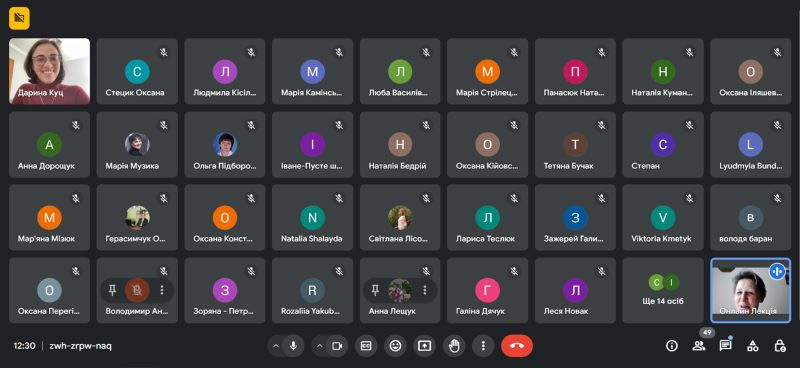Open meeting details info icon
Image resolution: width=800 pixels, height=368 pixels.
[672, 346]
